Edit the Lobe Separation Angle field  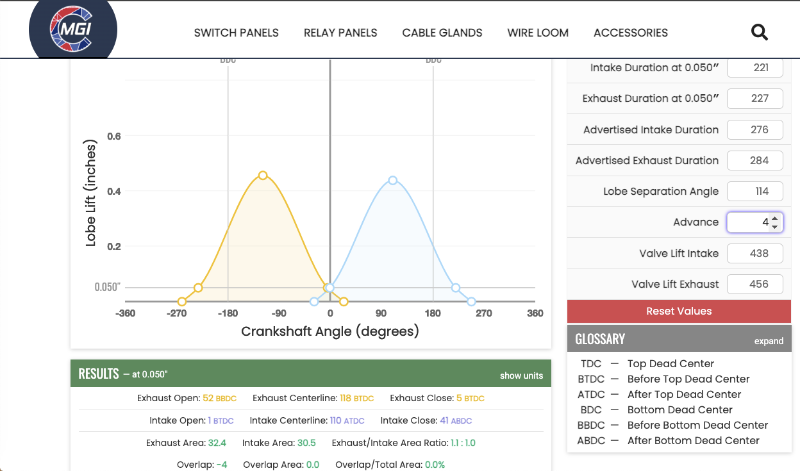[755, 191]
